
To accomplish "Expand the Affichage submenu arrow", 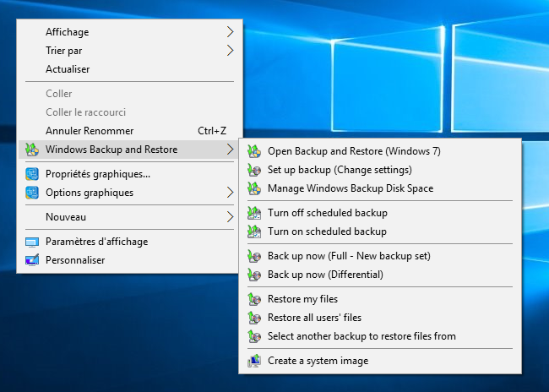I will click(x=230, y=32).
